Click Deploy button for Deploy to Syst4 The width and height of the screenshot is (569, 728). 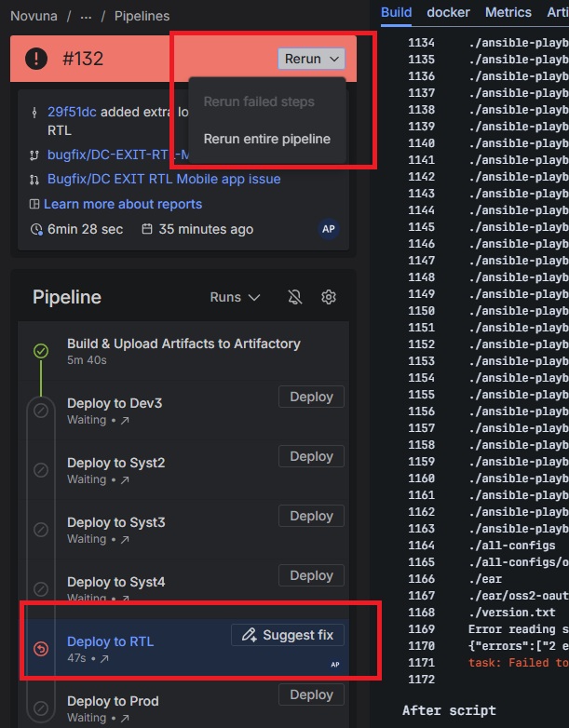click(x=311, y=575)
